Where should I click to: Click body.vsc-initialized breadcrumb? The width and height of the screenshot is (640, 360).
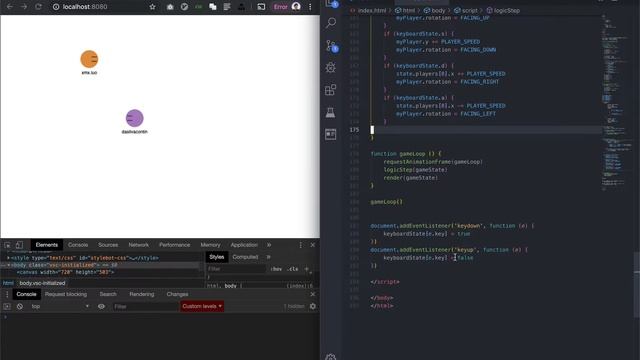click(x=42, y=283)
